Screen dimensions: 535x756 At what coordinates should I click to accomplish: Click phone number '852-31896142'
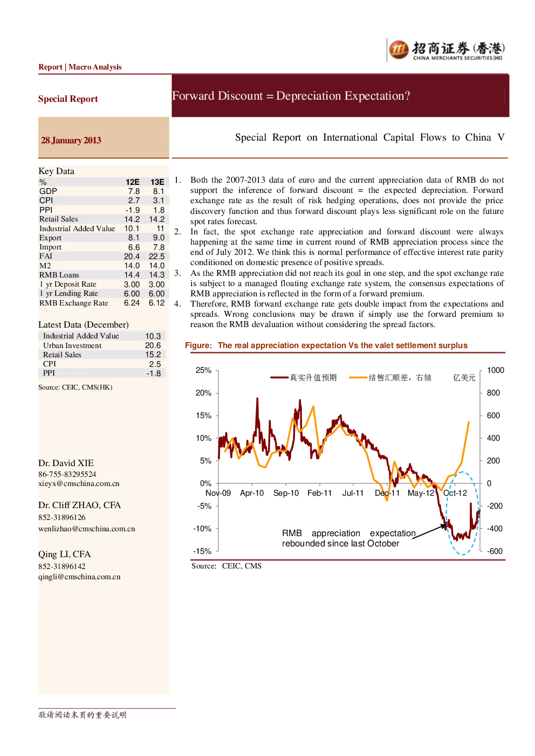tap(62, 567)
